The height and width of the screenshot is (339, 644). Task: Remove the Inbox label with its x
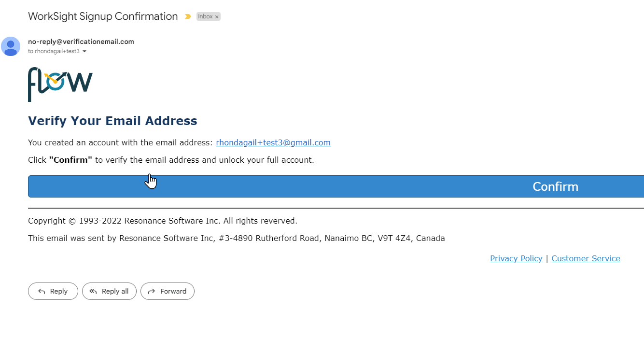pyautogui.click(x=217, y=17)
